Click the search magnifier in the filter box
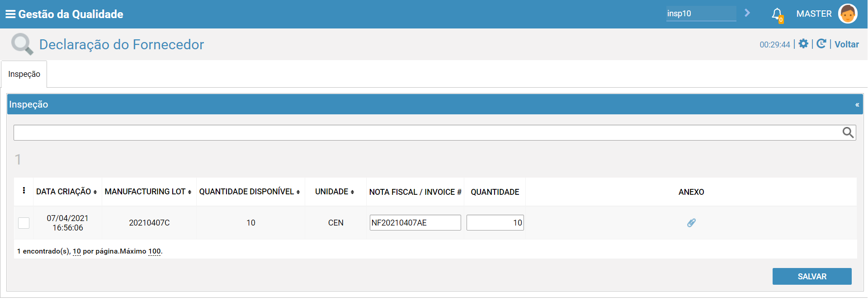868x301 pixels. 848,132
